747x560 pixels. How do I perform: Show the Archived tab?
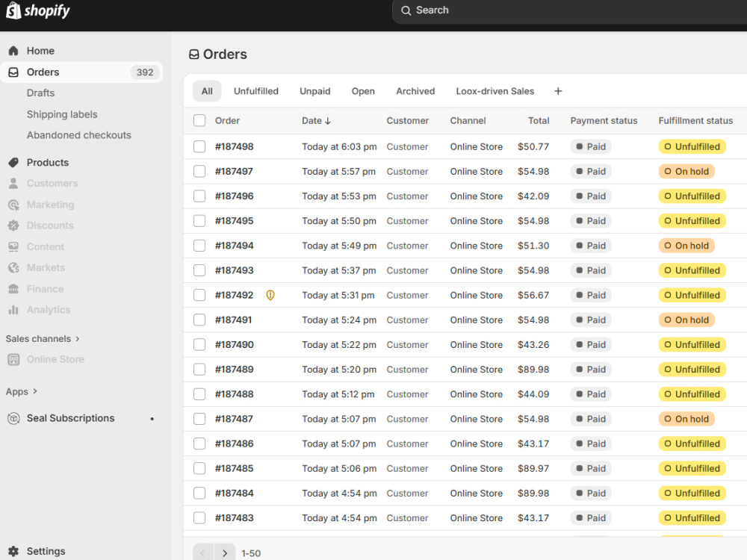(x=415, y=91)
